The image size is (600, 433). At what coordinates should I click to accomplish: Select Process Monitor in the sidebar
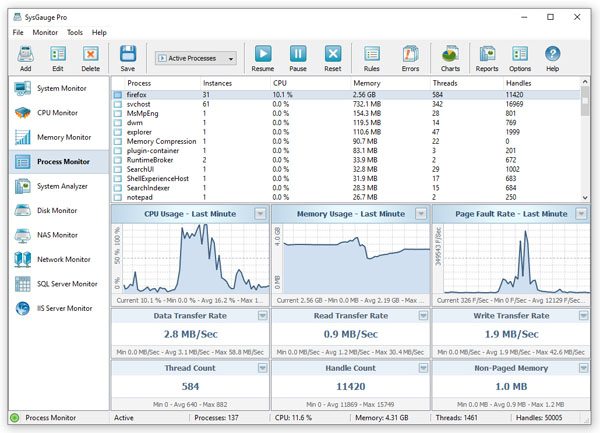tap(59, 162)
